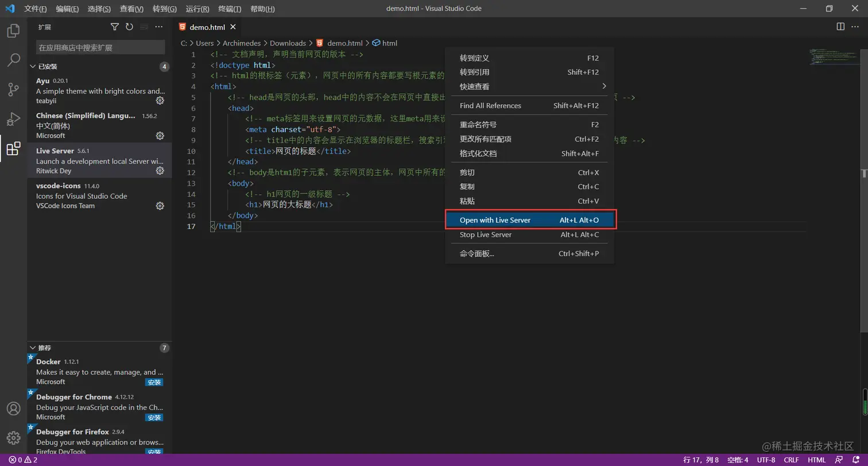The image size is (868, 466).
Task: Close the demo.html tab
Action: [233, 27]
